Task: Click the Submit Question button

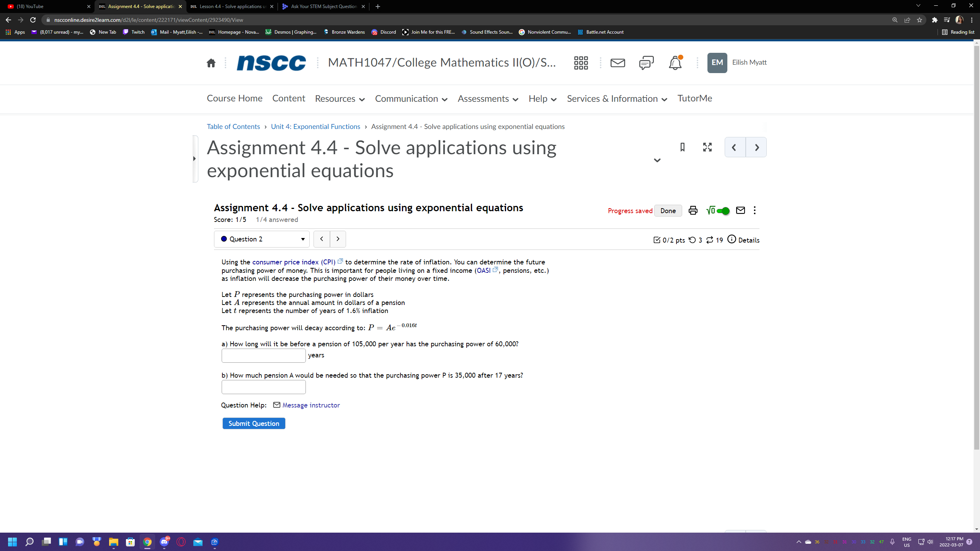Action: coord(253,423)
